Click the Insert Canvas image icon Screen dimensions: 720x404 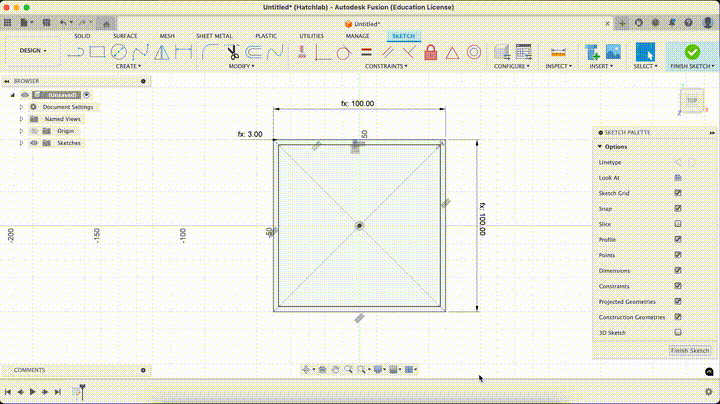pos(613,51)
